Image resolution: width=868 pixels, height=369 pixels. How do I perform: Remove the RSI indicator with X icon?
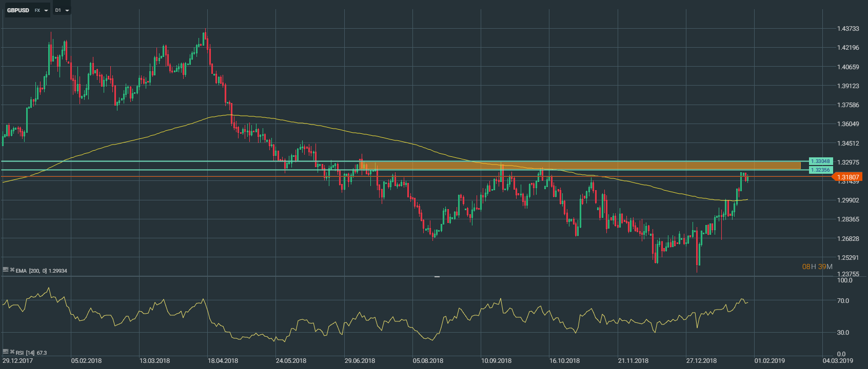pos(12,352)
